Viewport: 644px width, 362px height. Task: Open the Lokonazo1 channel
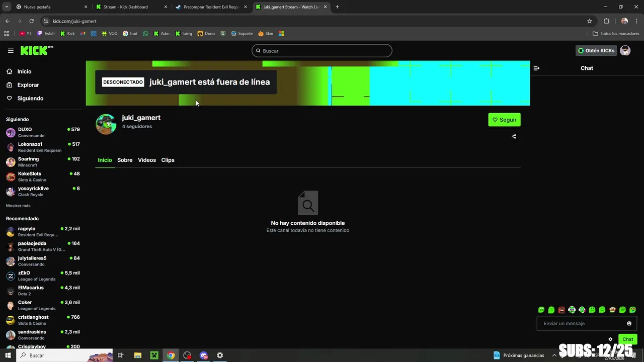click(43, 147)
